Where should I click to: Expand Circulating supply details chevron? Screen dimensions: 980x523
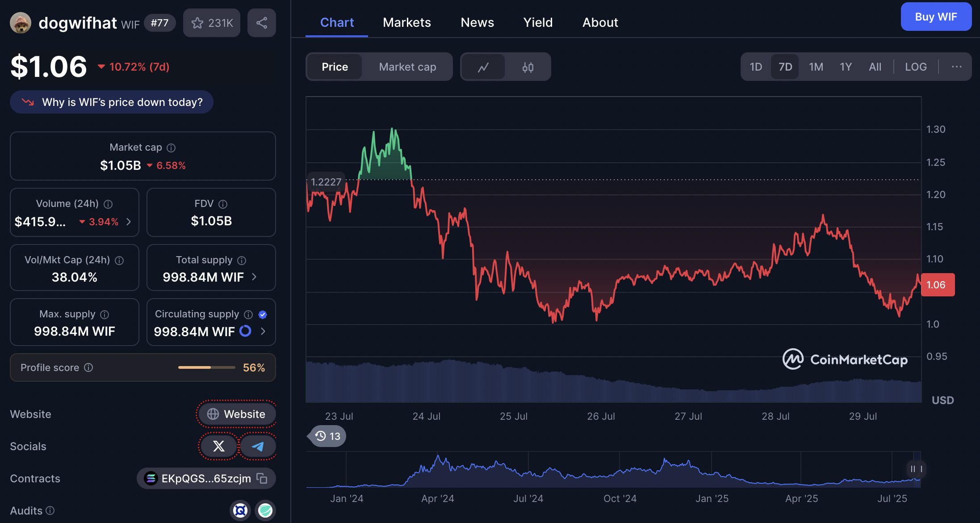pos(263,331)
